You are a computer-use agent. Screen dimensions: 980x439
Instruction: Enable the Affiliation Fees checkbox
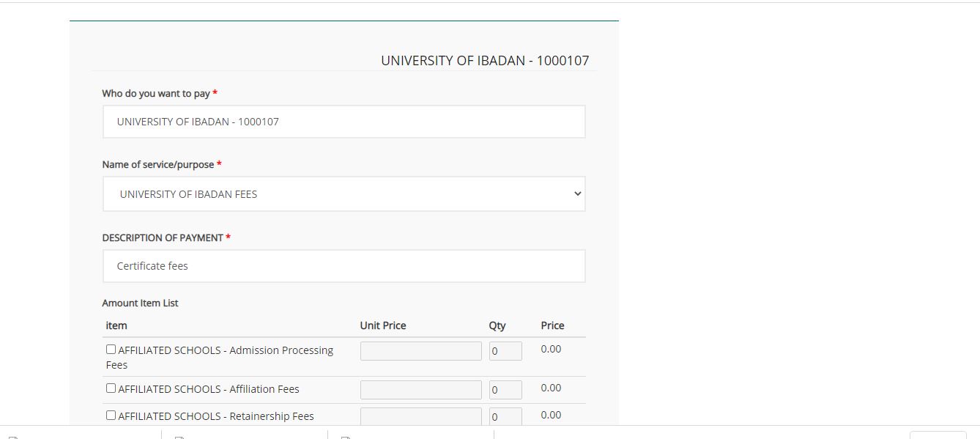[x=111, y=388]
